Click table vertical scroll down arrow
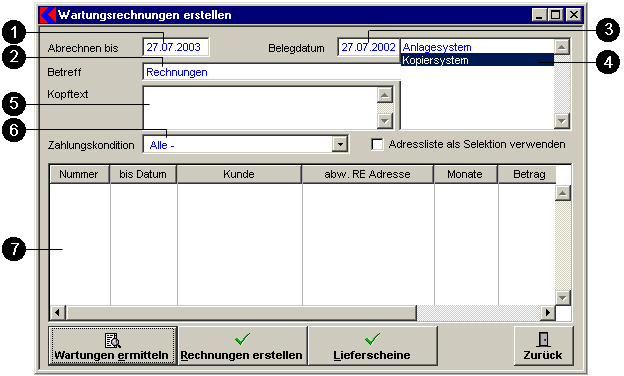 (x=563, y=298)
